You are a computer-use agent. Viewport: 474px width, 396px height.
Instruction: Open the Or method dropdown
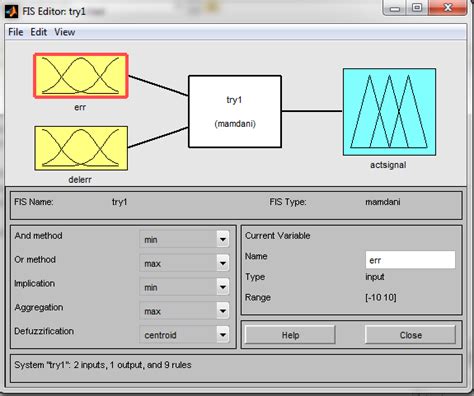184,263
